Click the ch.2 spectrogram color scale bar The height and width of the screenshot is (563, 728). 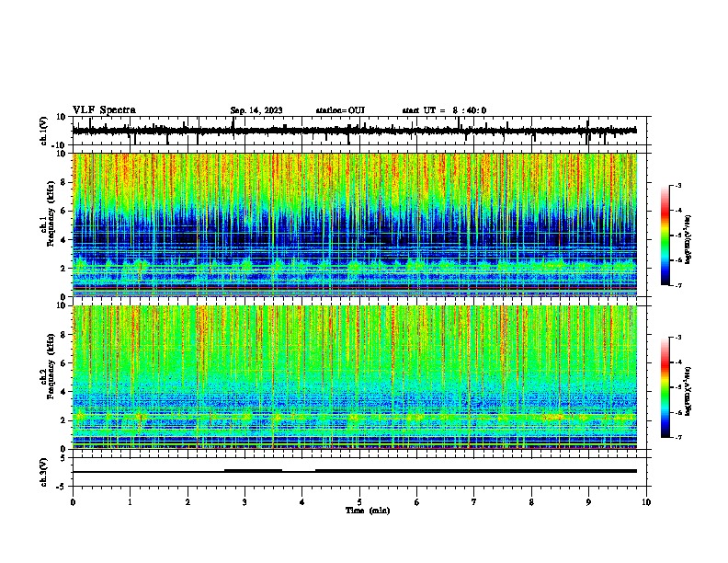[x=665, y=387]
